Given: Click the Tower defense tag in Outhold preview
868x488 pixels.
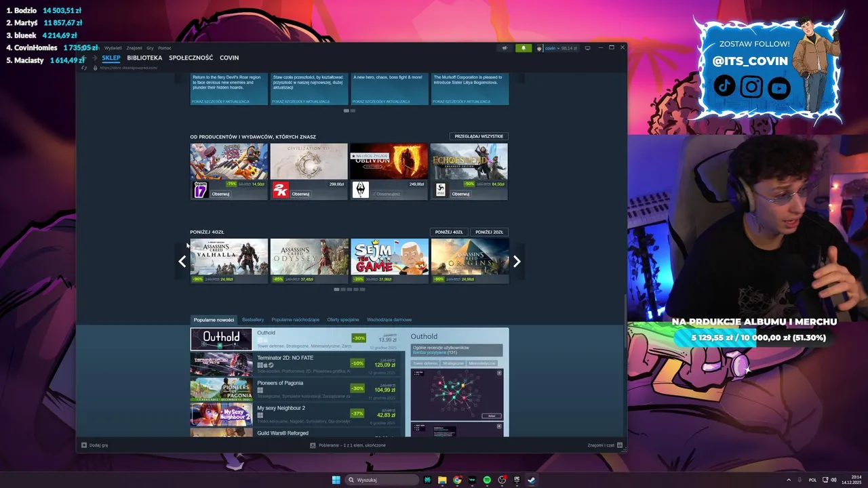Looking at the screenshot, I should click(x=425, y=363).
